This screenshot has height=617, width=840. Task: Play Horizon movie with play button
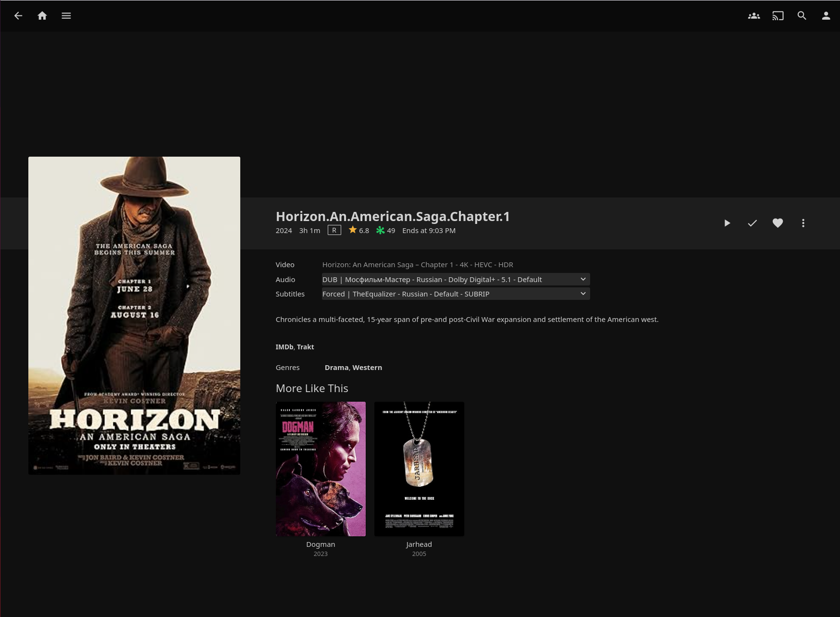tap(727, 223)
